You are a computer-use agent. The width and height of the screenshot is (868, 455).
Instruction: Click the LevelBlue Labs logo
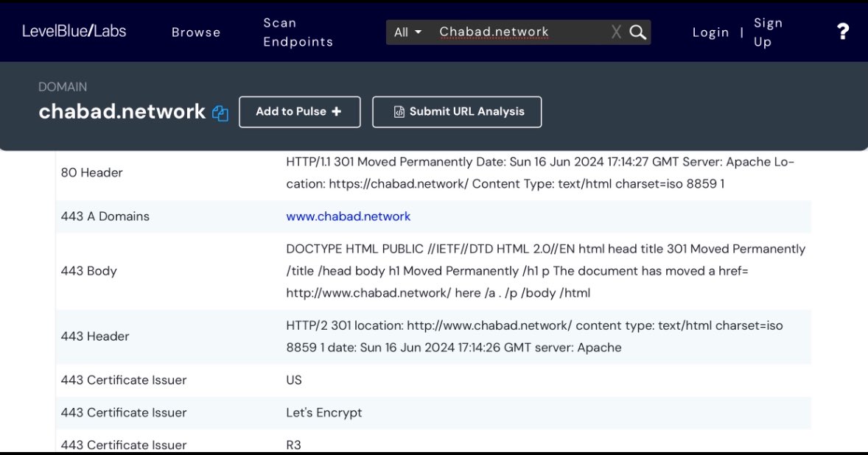pos(74,31)
